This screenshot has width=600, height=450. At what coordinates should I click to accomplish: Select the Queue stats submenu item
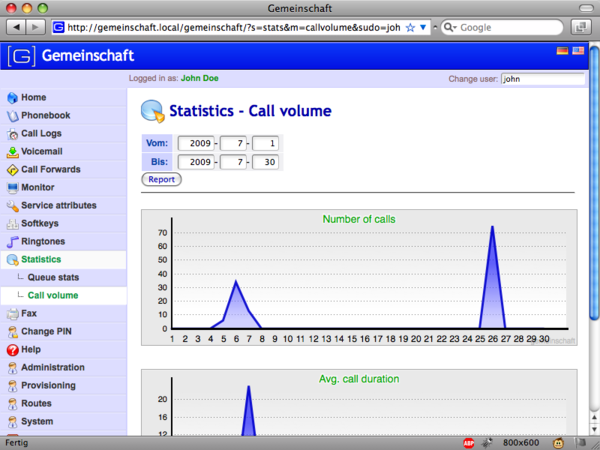tap(53, 277)
